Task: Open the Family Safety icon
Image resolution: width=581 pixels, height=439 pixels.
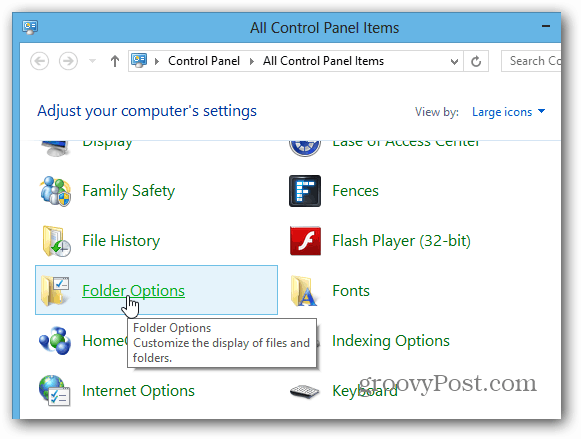Action: (x=55, y=191)
